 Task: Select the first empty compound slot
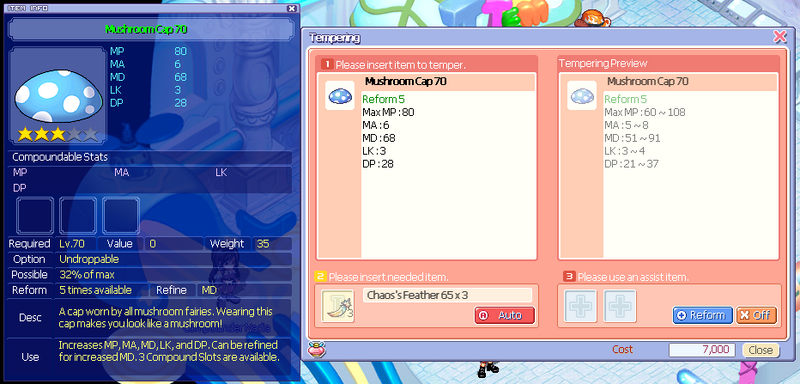coord(35,216)
